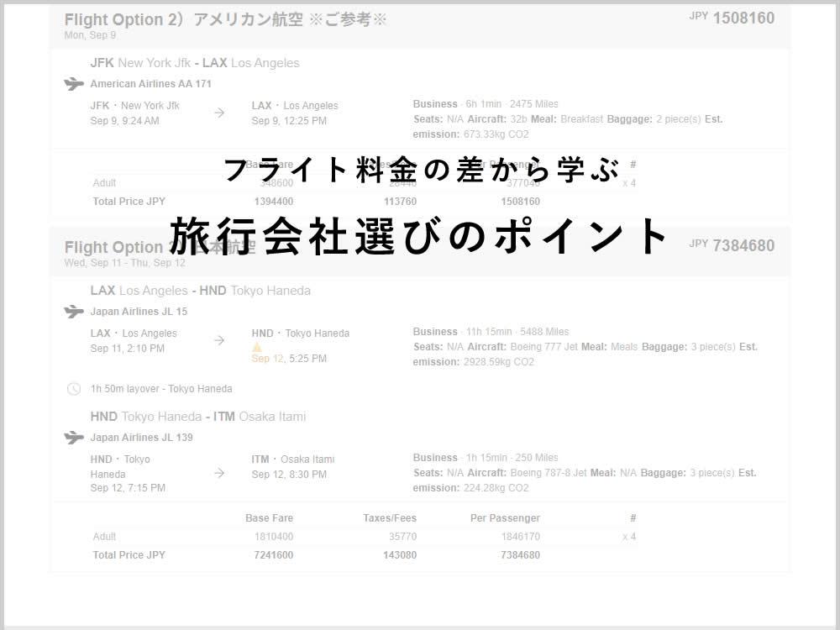
Task: Click the emission value '673.33kg CO2'
Action: (496, 134)
